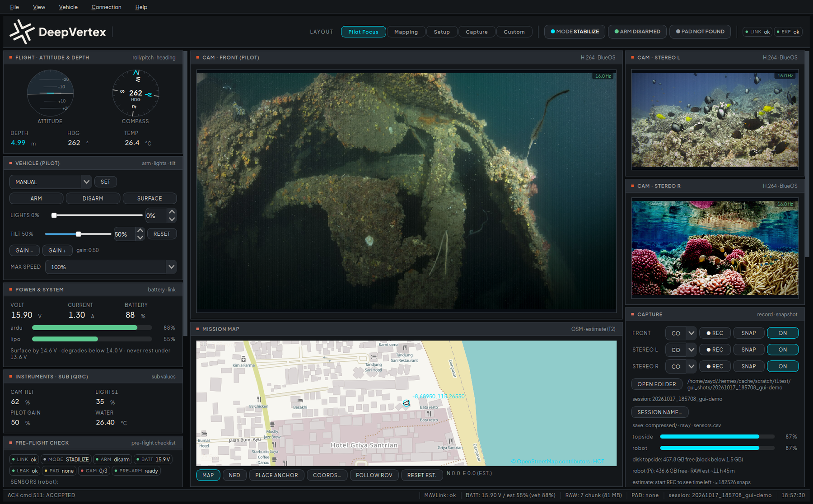Click the ROV position marker on mission map
813x504 pixels.
[406, 403]
